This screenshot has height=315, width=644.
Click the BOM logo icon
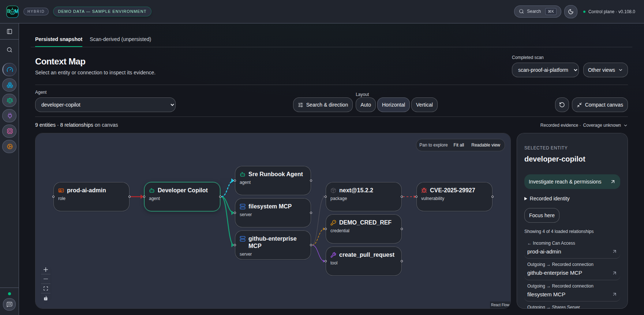pos(12,12)
